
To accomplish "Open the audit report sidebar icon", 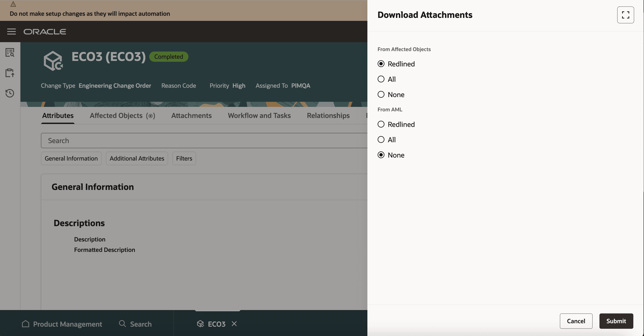I will pyautogui.click(x=10, y=52).
